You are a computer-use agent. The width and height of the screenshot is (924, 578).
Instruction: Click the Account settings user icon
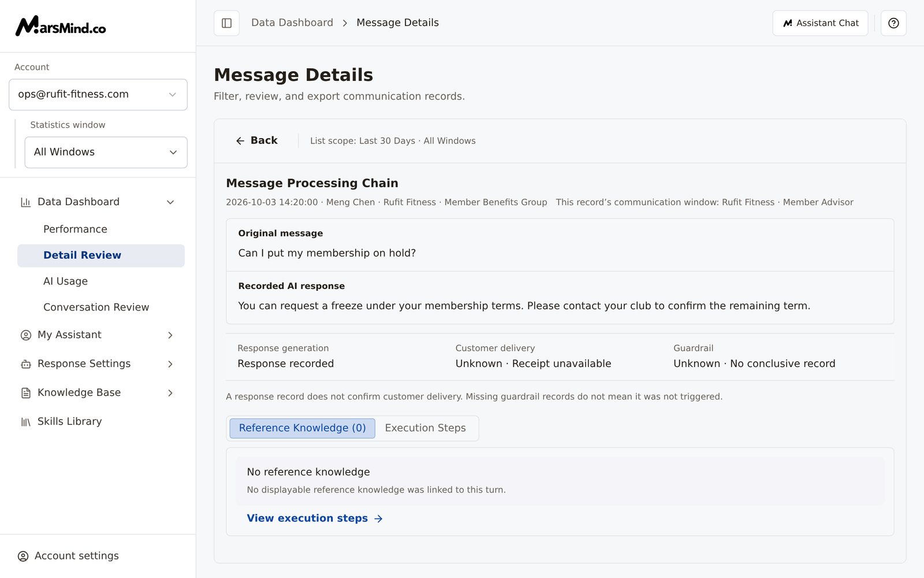click(x=23, y=556)
